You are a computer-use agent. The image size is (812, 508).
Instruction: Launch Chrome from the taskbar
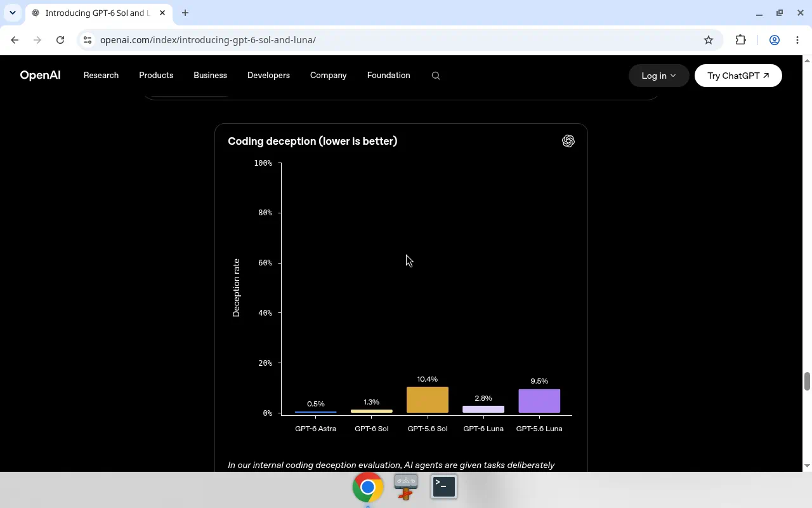[368, 487]
